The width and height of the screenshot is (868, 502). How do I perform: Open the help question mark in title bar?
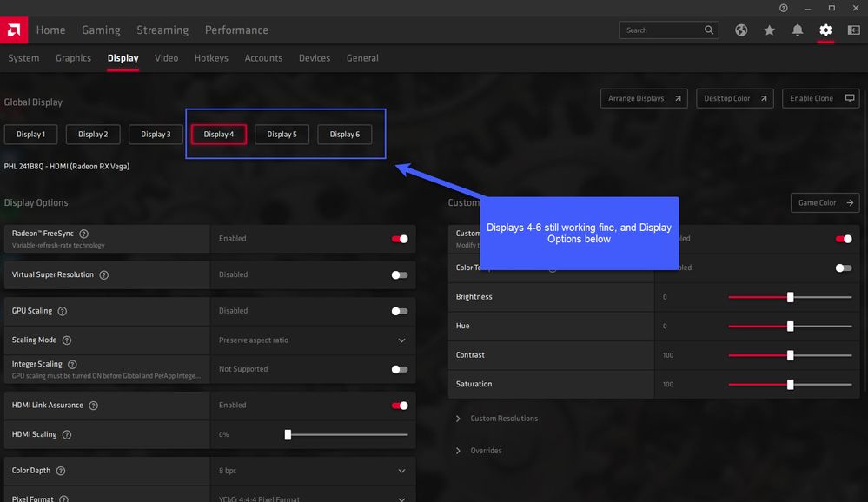784,8
